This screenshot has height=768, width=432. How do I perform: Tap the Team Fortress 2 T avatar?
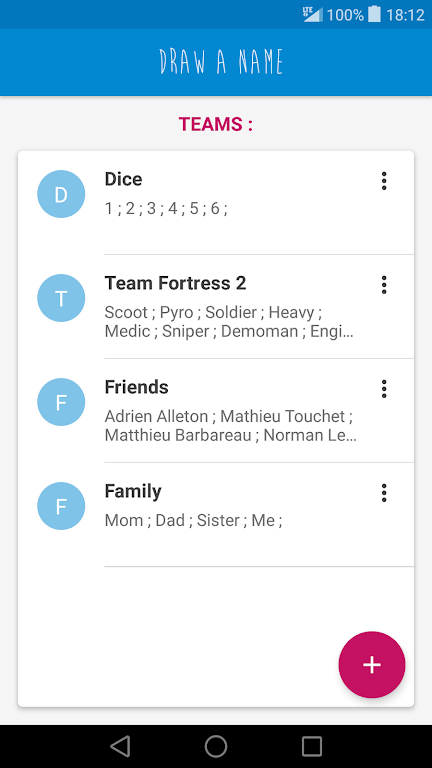click(61, 298)
